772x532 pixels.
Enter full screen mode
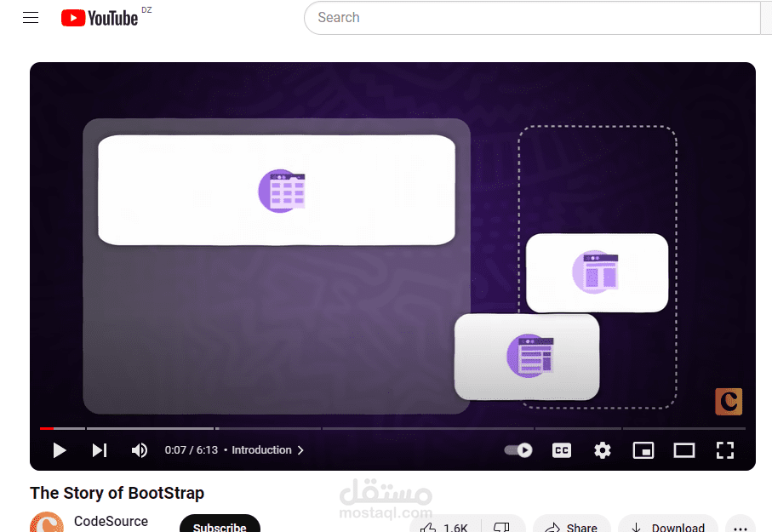724,450
